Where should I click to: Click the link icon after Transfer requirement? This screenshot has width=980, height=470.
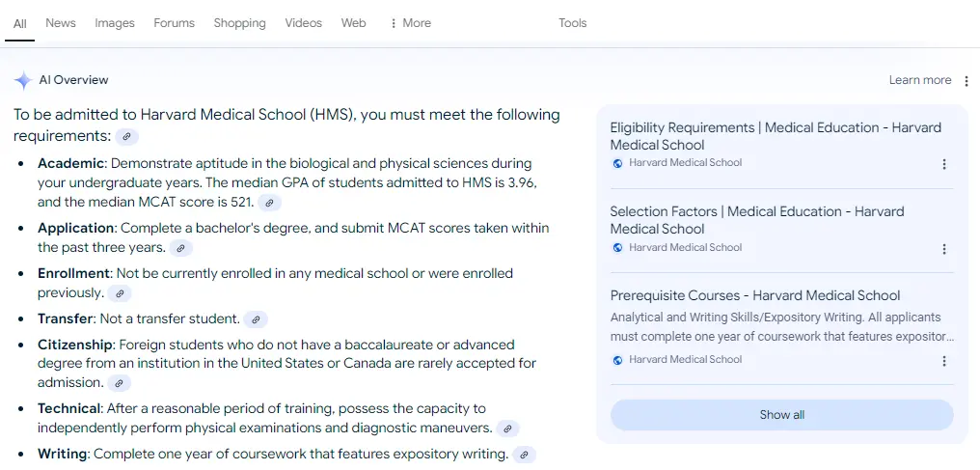(256, 319)
